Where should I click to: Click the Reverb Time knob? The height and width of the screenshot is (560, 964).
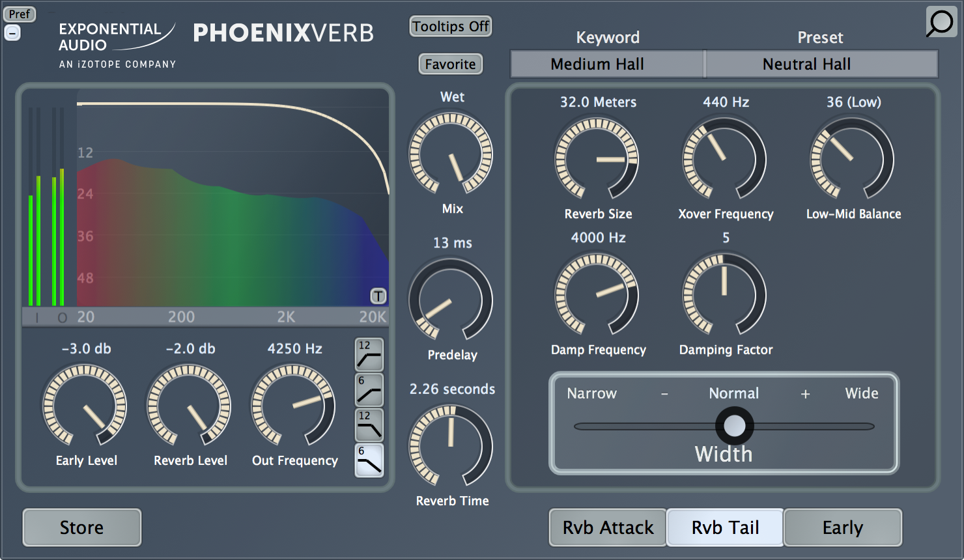pyautogui.click(x=451, y=447)
